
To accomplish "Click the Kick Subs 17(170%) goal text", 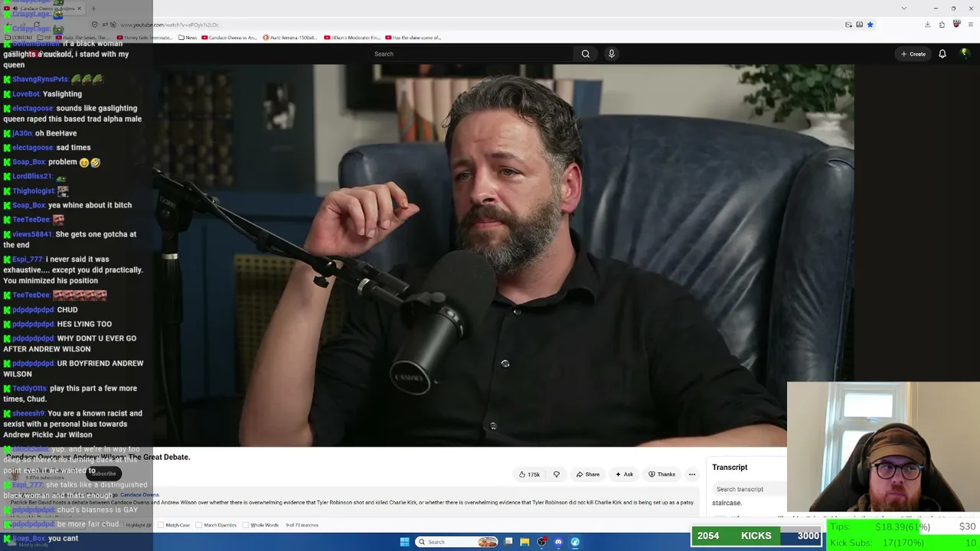I will 877,543.
